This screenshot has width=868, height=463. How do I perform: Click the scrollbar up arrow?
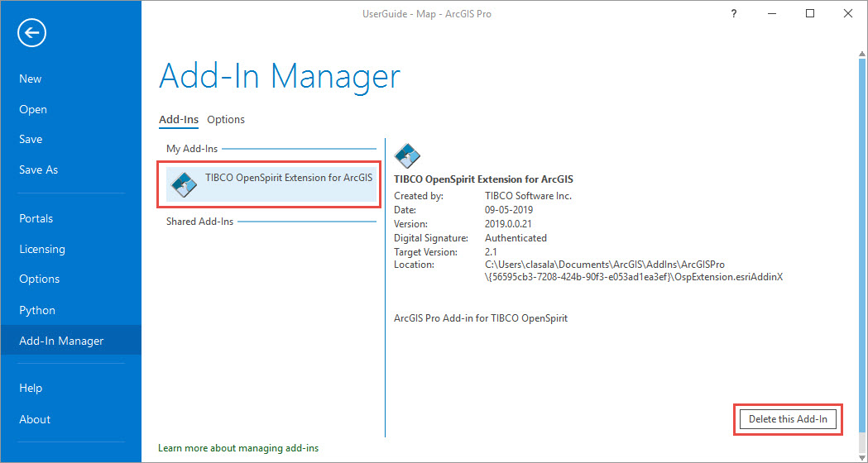click(862, 54)
